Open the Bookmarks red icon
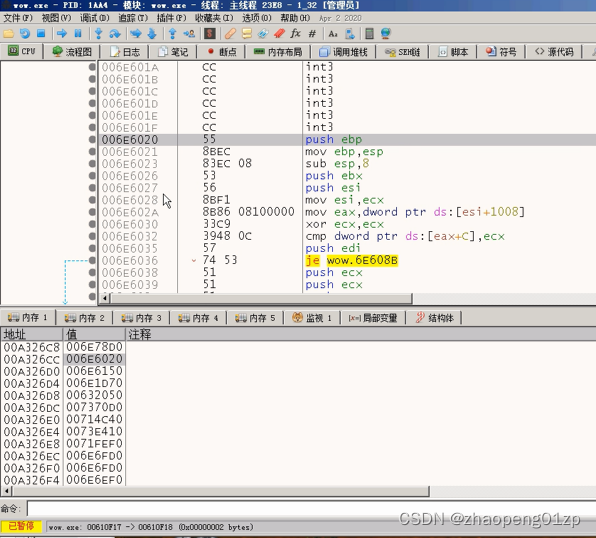The image size is (596, 538). pos(279,33)
